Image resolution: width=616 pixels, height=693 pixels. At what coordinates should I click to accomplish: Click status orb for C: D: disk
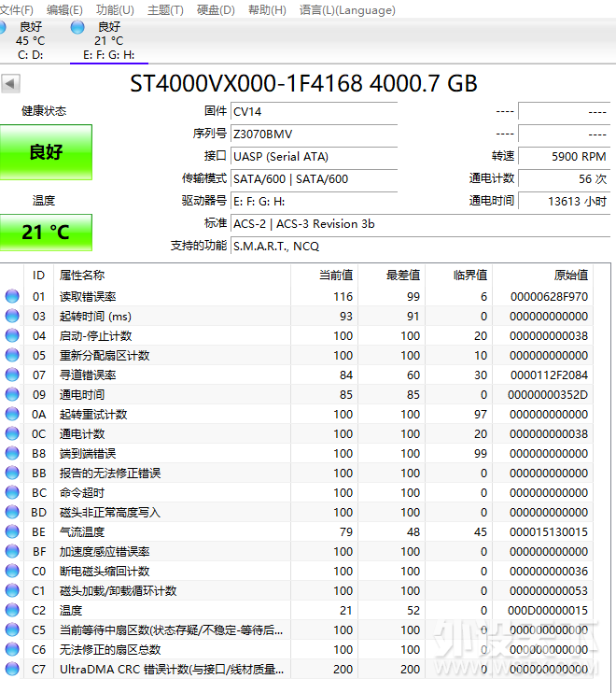click(x=11, y=26)
